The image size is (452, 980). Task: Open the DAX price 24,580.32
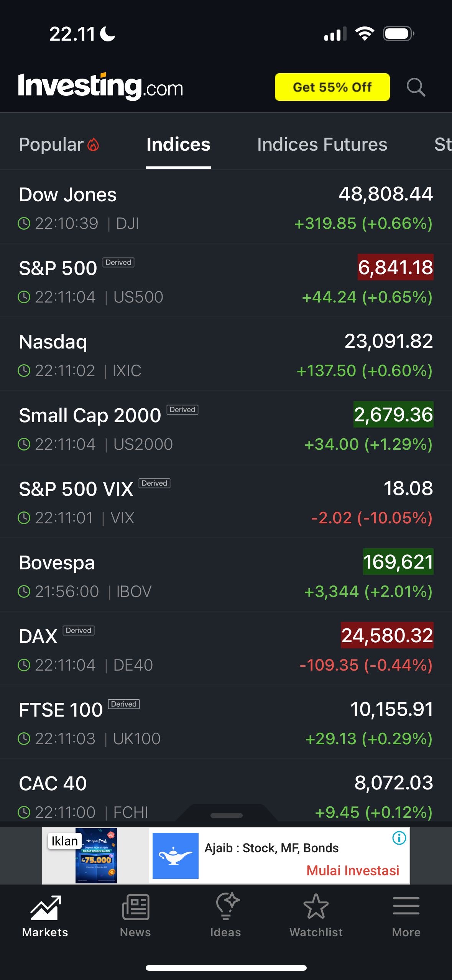pos(387,635)
